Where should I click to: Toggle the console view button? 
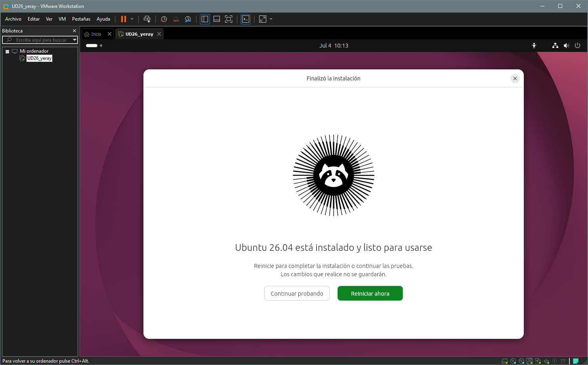pyautogui.click(x=246, y=19)
